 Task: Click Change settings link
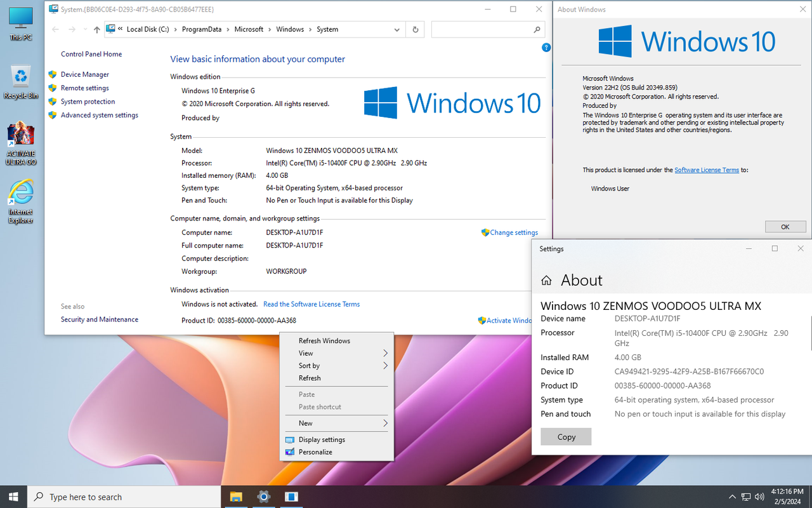514,232
